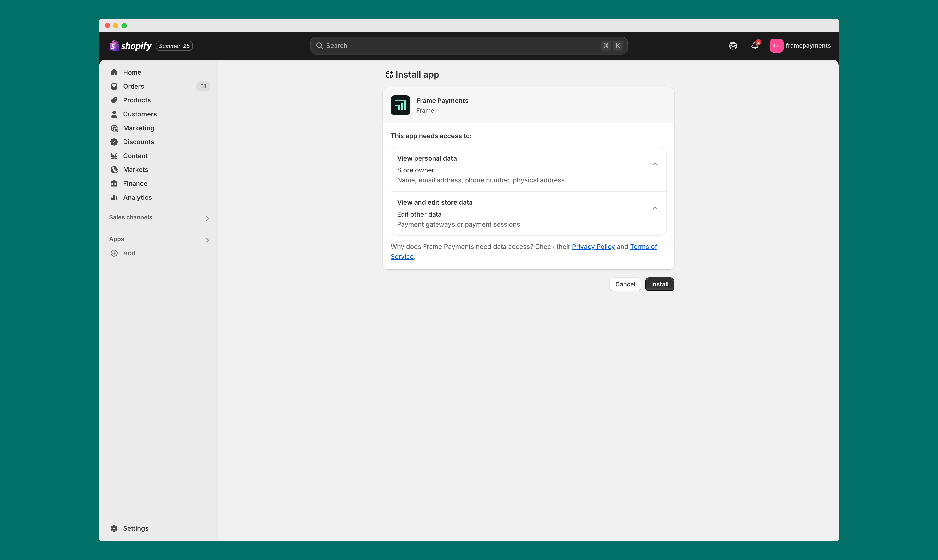Click Sales channels label

pyautogui.click(x=131, y=217)
